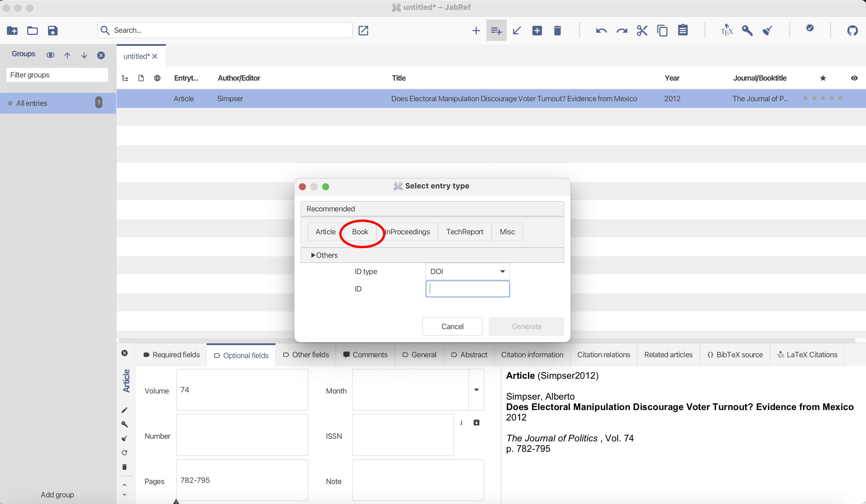866x504 pixels.
Task: Click the paste clipboard icon
Action: click(683, 30)
